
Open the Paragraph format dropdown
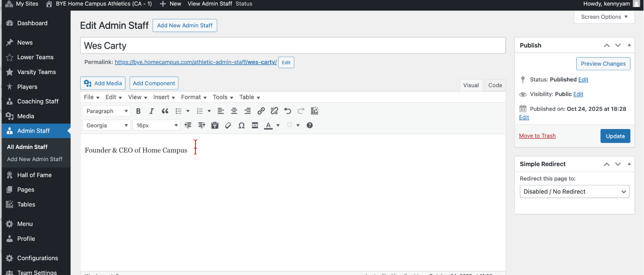(x=107, y=111)
